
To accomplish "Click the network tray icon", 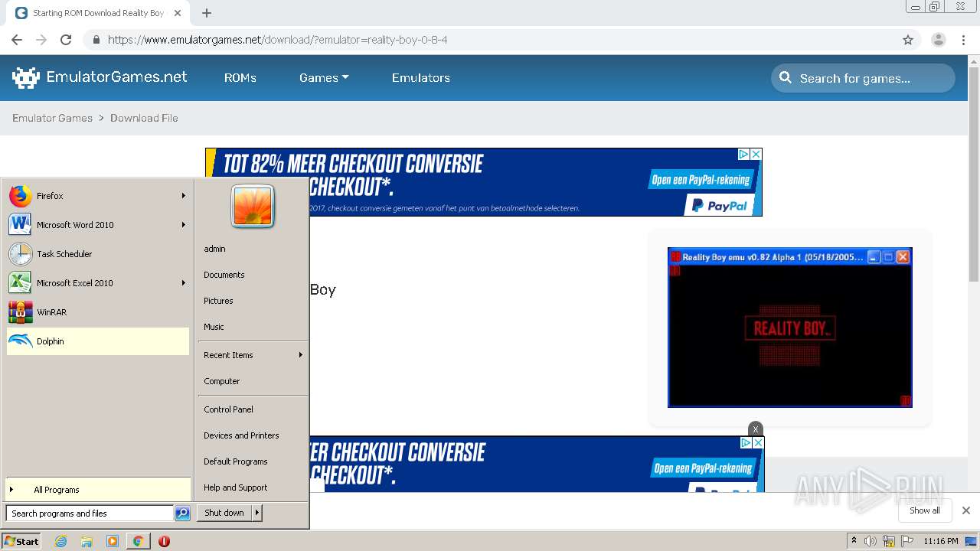I will [889, 541].
